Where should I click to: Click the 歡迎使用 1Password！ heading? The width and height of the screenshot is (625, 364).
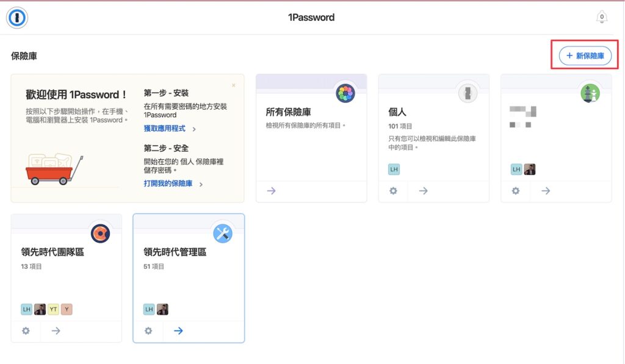pos(76,95)
